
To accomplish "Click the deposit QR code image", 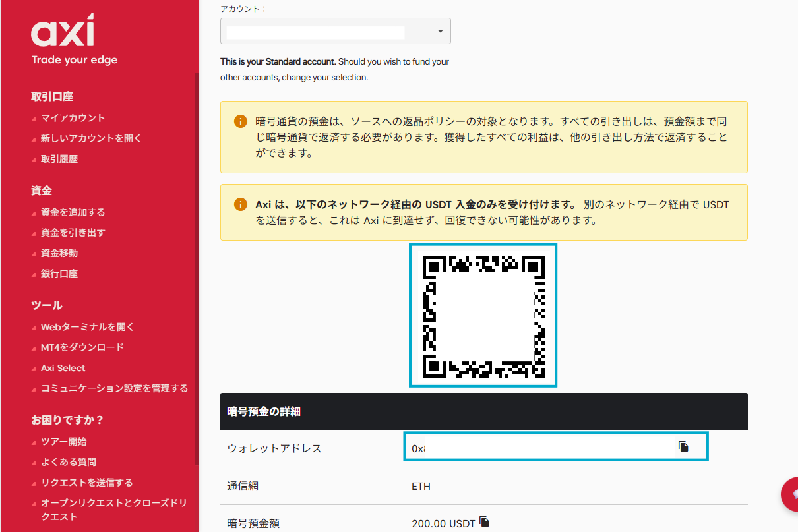I will pyautogui.click(x=483, y=315).
